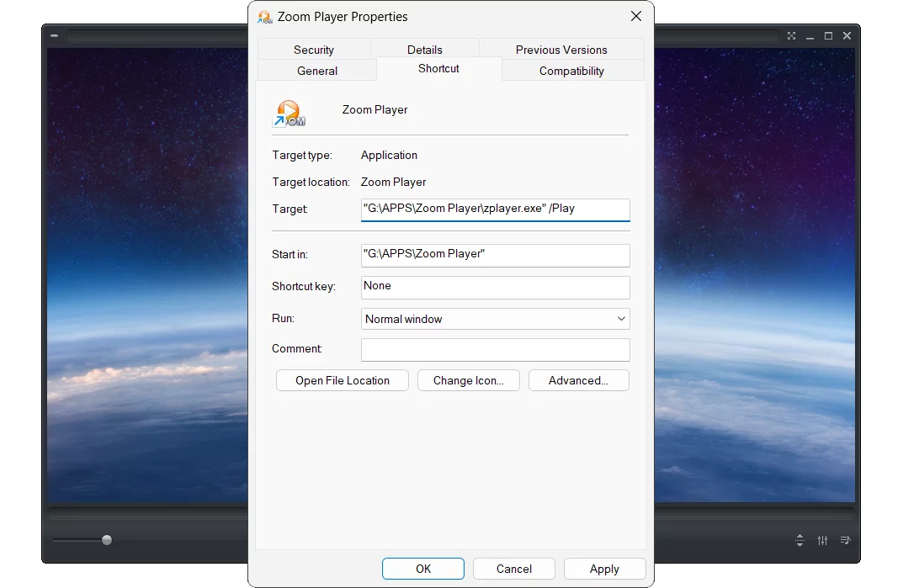Cancel the properties dialog
This screenshot has width=903, height=588.
(x=513, y=569)
